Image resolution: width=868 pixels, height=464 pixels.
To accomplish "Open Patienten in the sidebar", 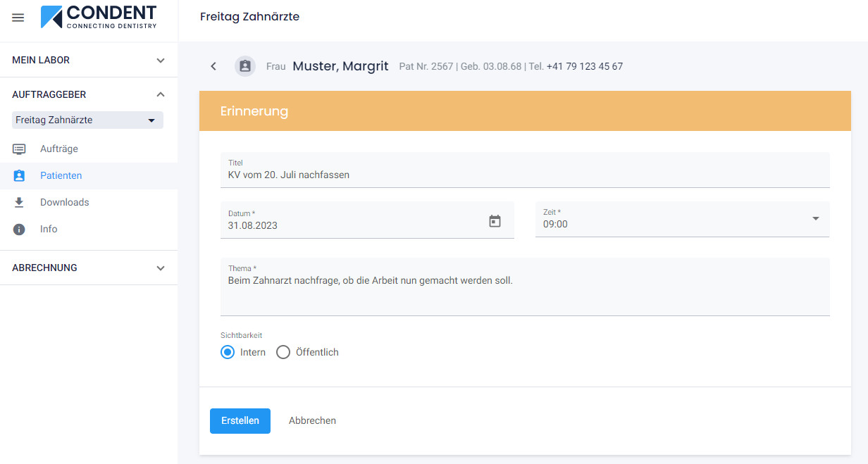I will point(61,176).
